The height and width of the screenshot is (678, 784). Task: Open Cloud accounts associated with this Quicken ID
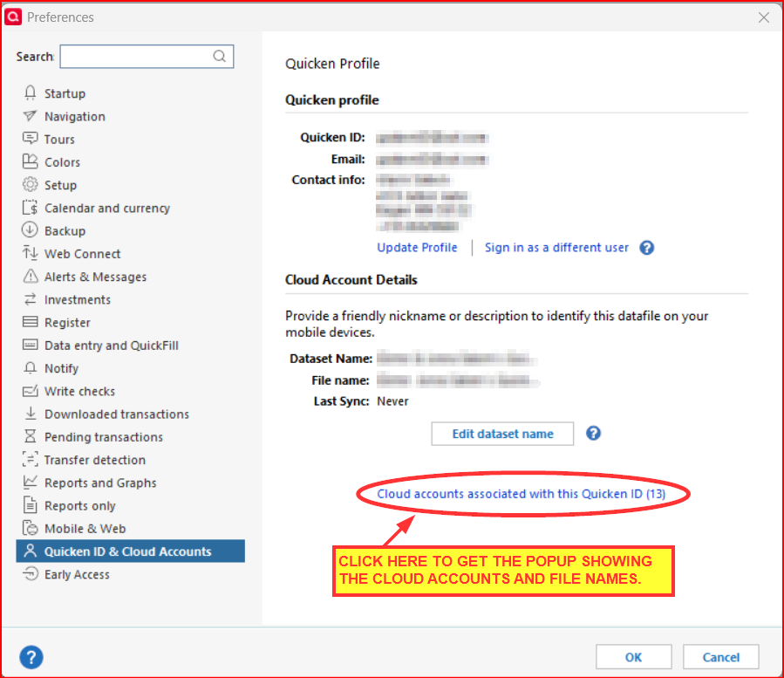pos(521,494)
